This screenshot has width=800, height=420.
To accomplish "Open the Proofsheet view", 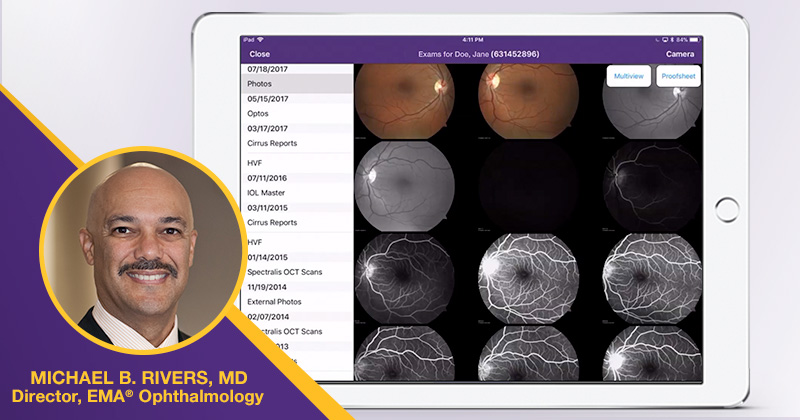I will click(678, 76).
